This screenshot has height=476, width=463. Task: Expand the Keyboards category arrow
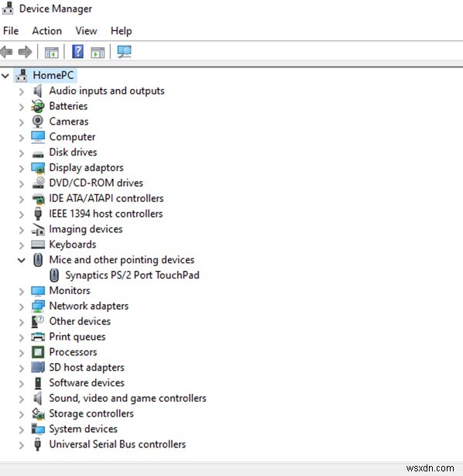click(x=21, y=245)
